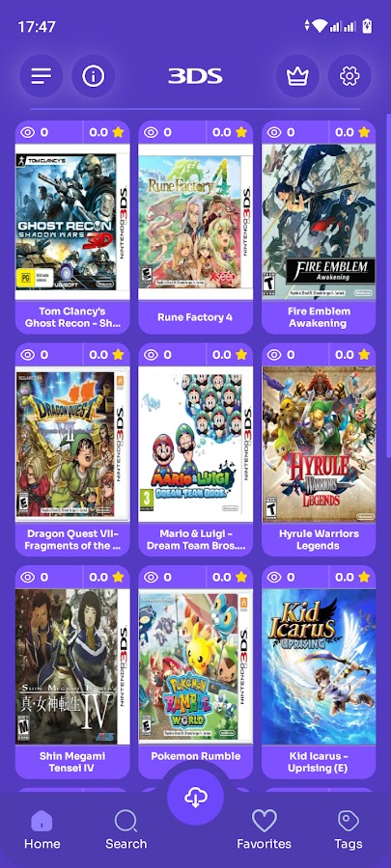Viewport: 391px width, 868px height.
Task: Tap eye views icon on Hyrule Warriors
Action: click(x=274, y=355)
